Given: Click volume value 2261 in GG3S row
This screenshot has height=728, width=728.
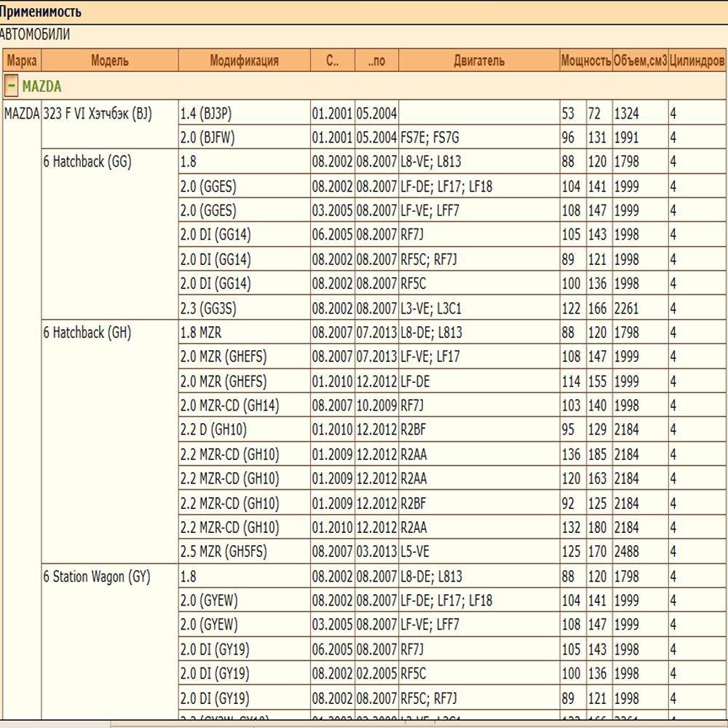Looking at the screenshot, I should pyautogui.click(x=640, y=308).
